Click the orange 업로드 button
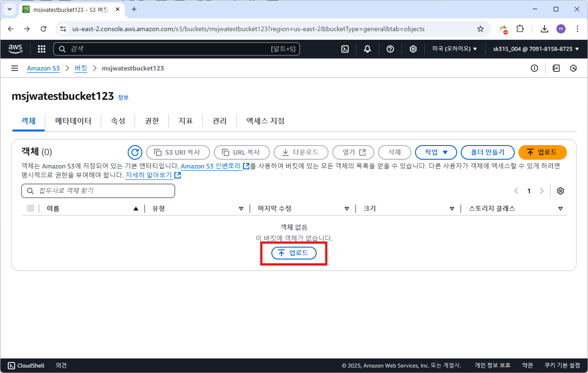Image resolution: width=588 pixels, height=373 pixels. coord(543,152)
